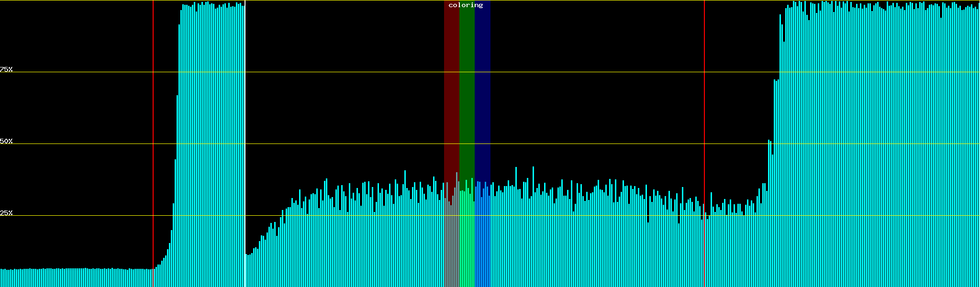Click the flat low bars before first red marker
980x287 pixels.
[x=77, y=277]
